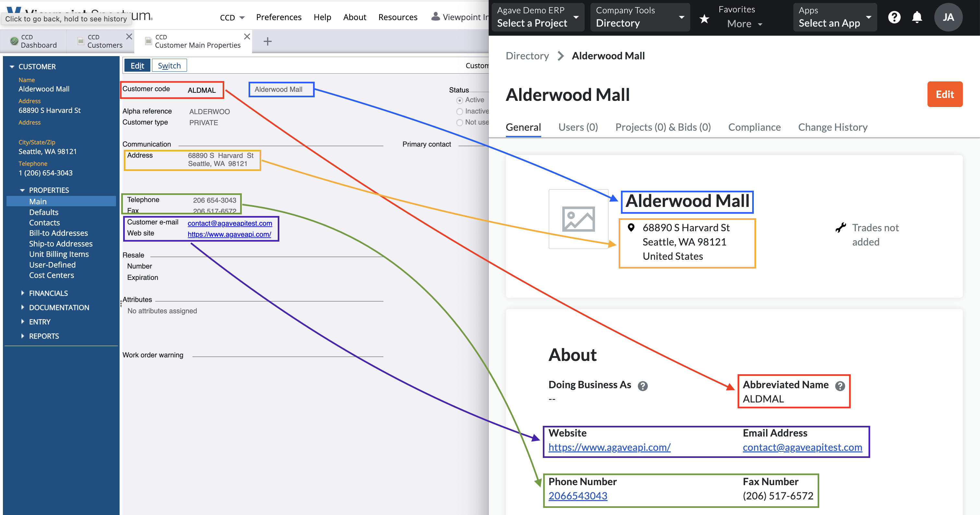Open the Resources menu
980x515 pixels.
[398, 17]
